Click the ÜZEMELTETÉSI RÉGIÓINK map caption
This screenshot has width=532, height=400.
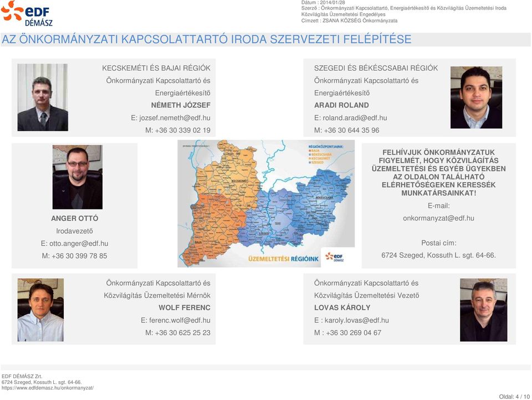(283, 259)
